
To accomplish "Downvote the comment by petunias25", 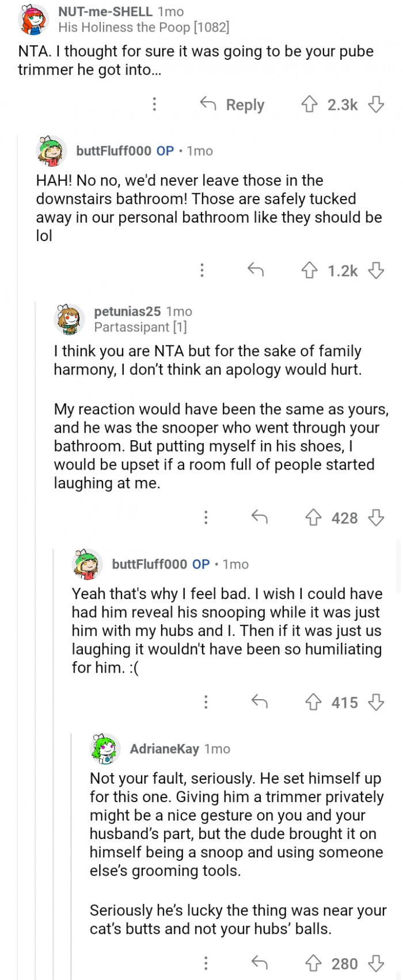I will [377, 518].
